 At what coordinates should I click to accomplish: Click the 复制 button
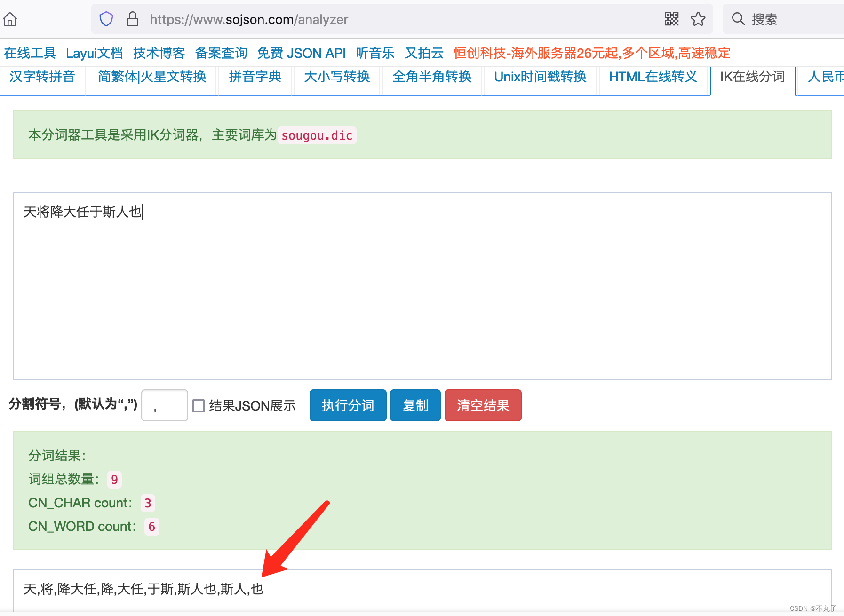(x=415, y=405)
